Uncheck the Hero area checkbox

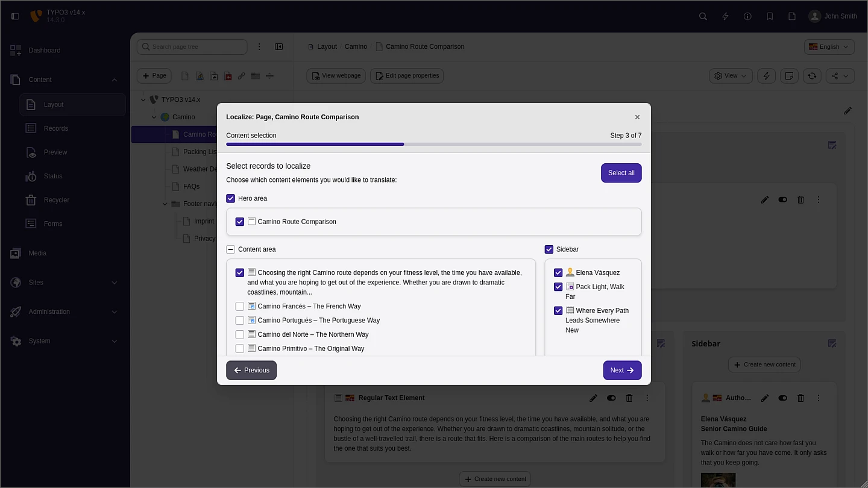[x=230, y=198]
